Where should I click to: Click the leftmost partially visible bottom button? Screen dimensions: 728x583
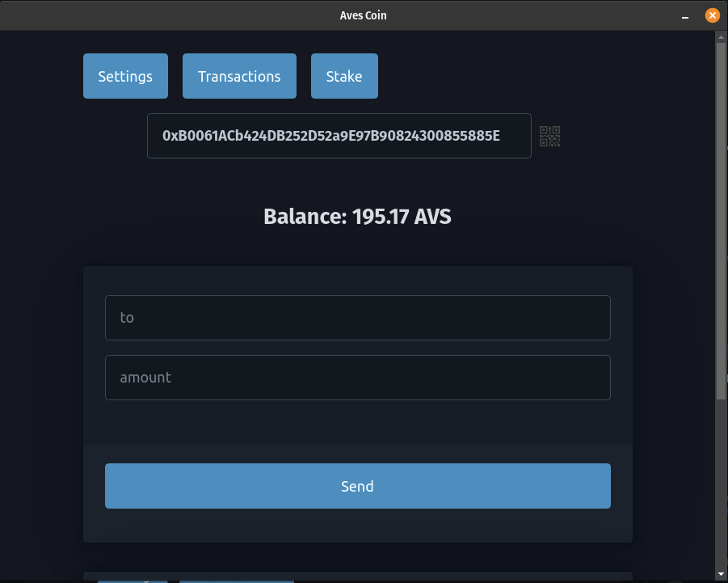[x=132, y=580]
